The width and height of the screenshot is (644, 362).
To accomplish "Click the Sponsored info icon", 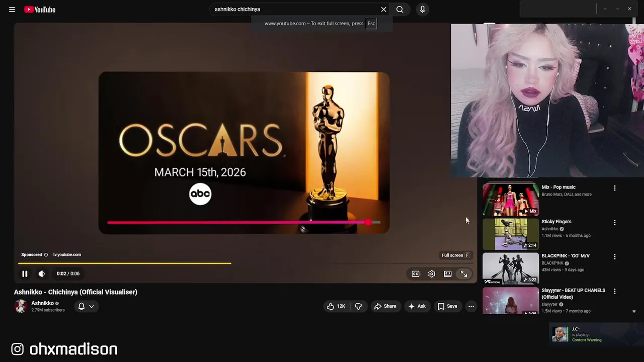I will point(46,255).
